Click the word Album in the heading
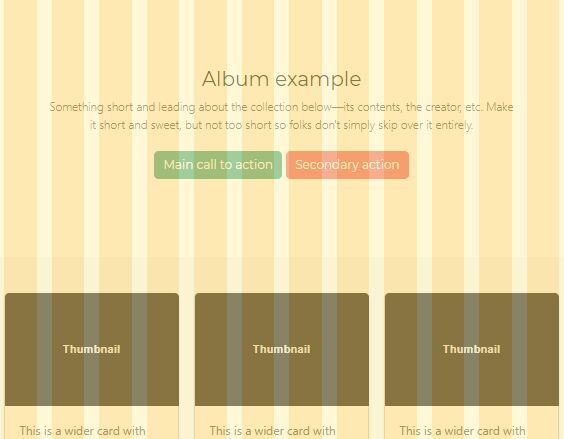564x439 pixels. 236,79
